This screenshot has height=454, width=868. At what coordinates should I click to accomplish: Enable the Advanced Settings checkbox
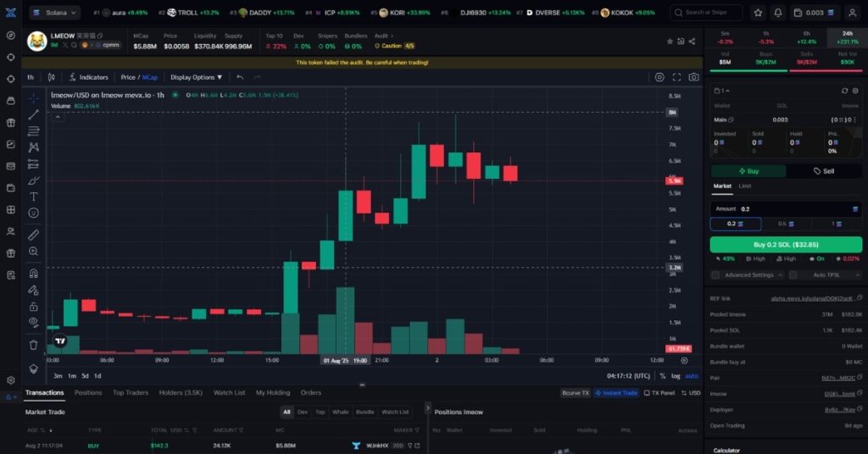click(715, 274)
